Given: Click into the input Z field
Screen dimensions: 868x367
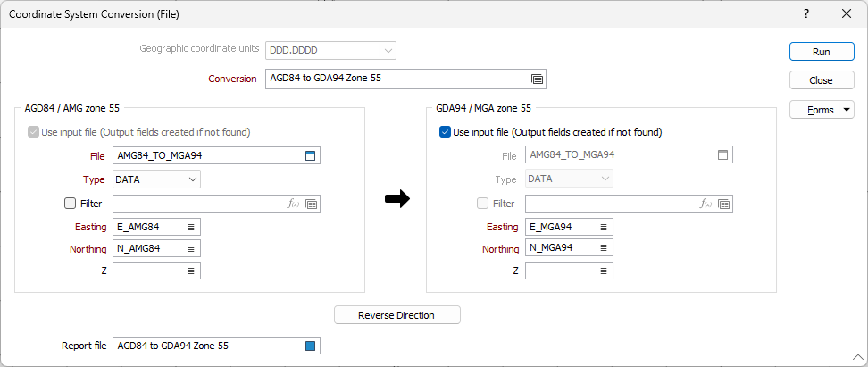Looking at the screenshot, I should [x=149, y=271].
